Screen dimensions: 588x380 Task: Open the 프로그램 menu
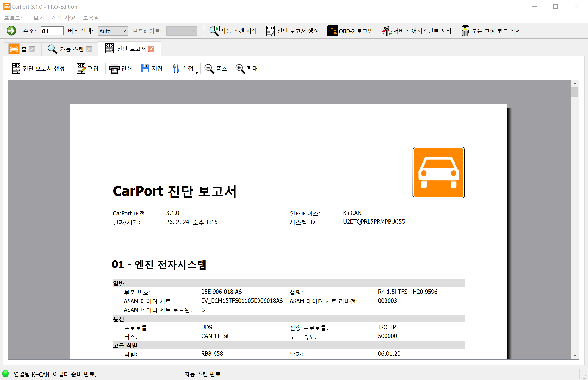15,18
